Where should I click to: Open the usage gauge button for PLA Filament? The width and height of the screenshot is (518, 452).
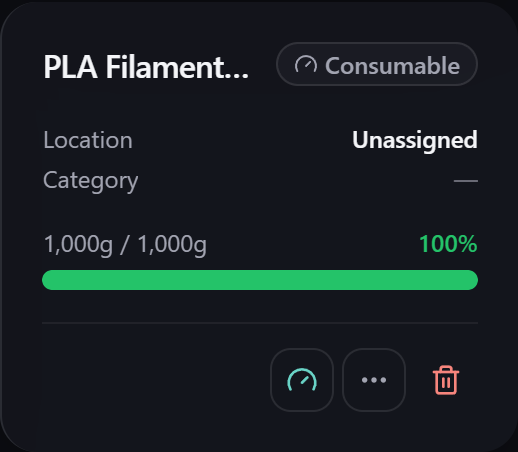coord(302,380)
